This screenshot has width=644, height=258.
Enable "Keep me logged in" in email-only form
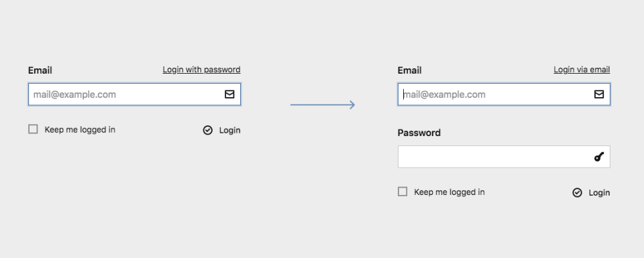point(33,129)
